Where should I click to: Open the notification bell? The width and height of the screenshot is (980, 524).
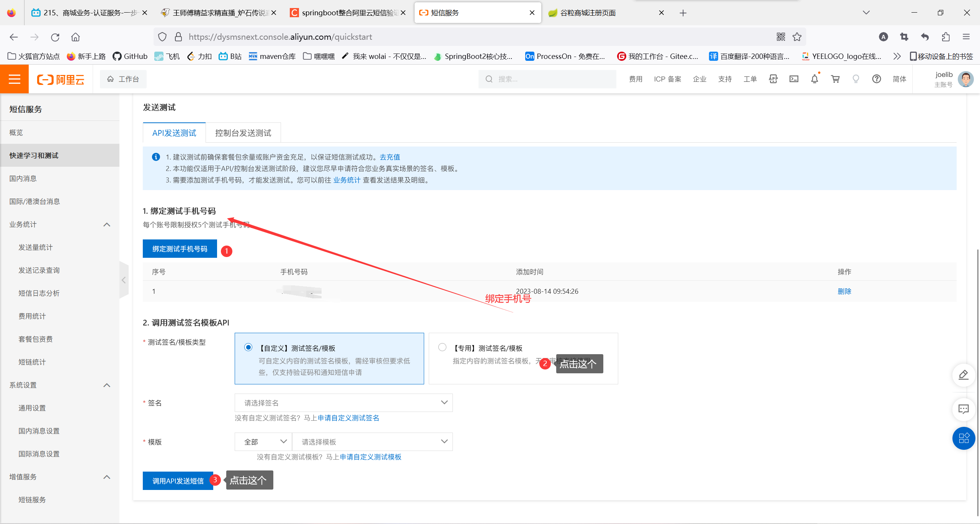[x=814, y=79]
